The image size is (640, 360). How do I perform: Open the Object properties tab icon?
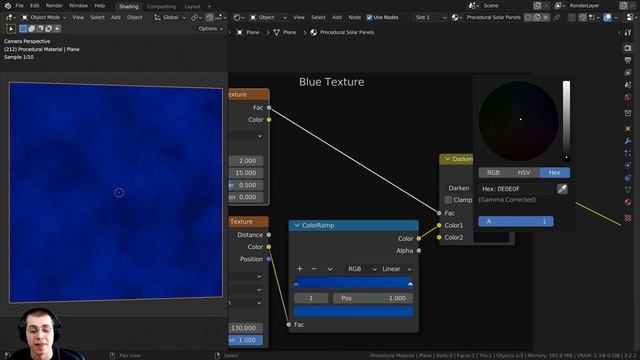coord(628,129)
